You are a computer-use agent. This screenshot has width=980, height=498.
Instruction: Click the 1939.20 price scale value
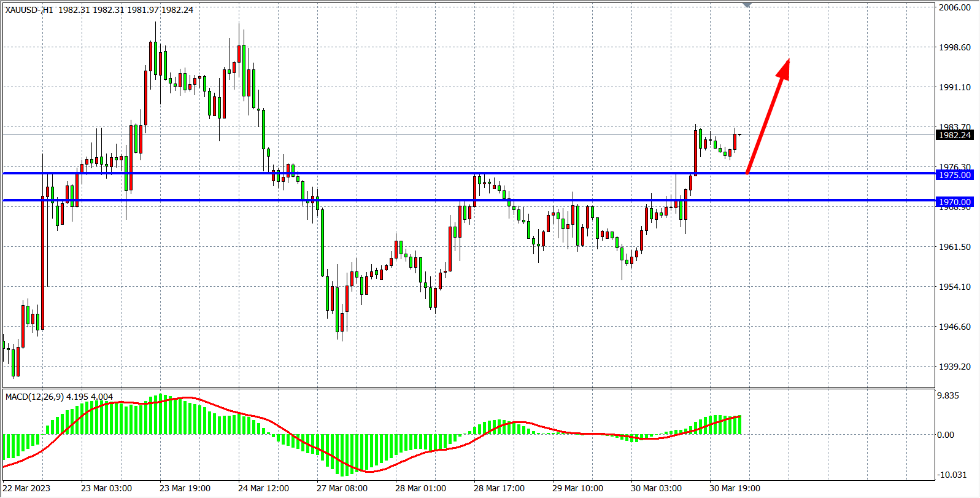coord(955,367)
